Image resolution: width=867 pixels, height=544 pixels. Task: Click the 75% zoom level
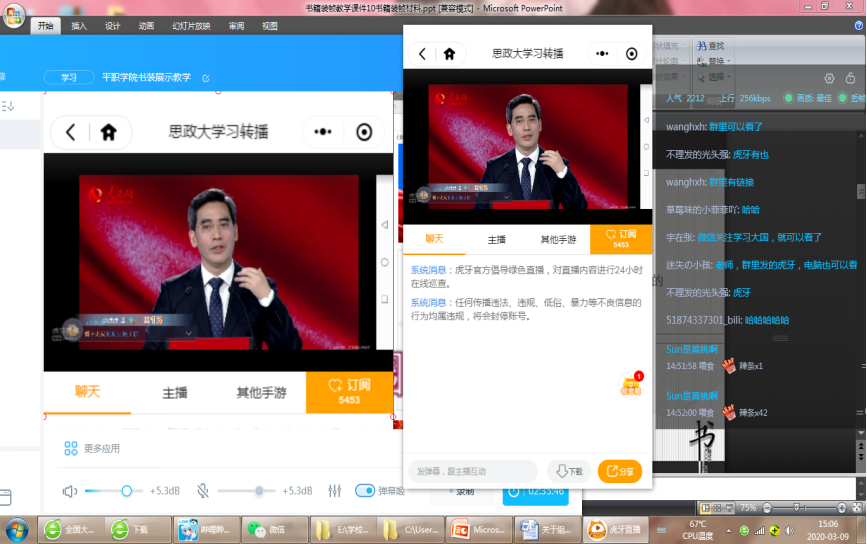click(748, 508)
